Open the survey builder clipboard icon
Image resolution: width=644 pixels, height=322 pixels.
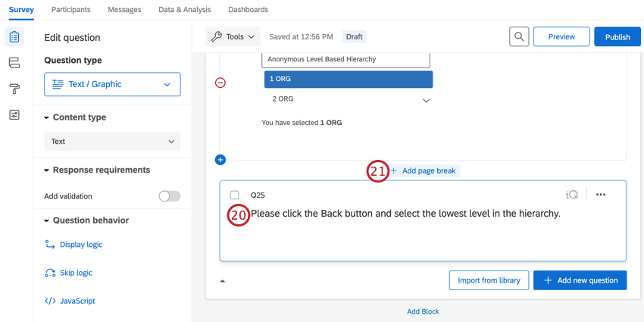[x=14, y=37]
